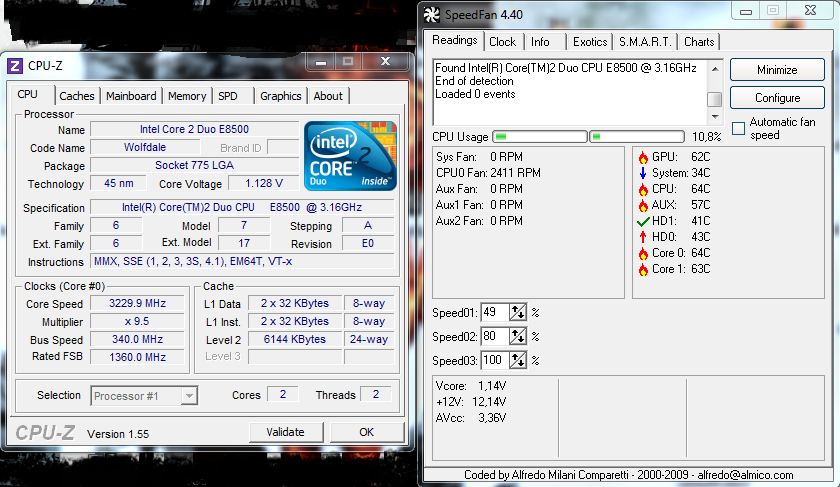Click the Speed01 value field
840x487 pixels.
coord(495,312)
